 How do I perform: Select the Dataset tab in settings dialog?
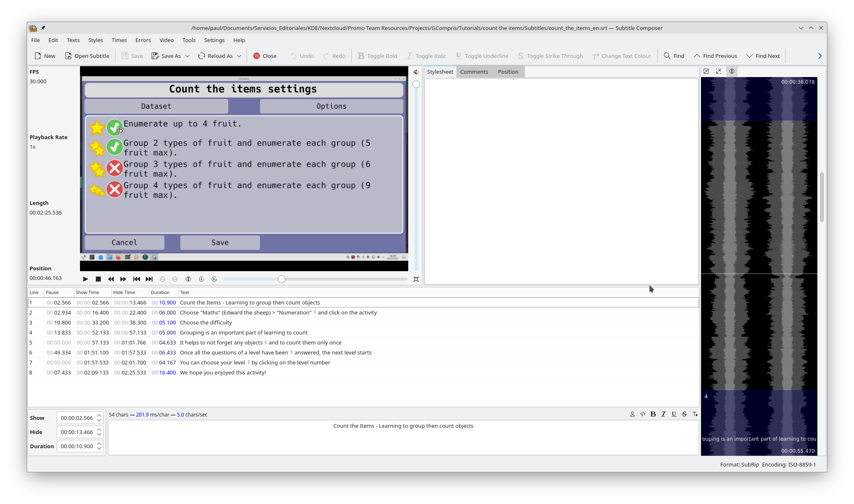(x=156, y=106)
